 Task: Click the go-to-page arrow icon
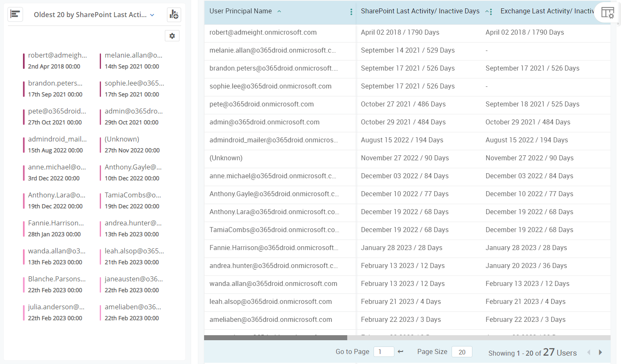point(400,351)
